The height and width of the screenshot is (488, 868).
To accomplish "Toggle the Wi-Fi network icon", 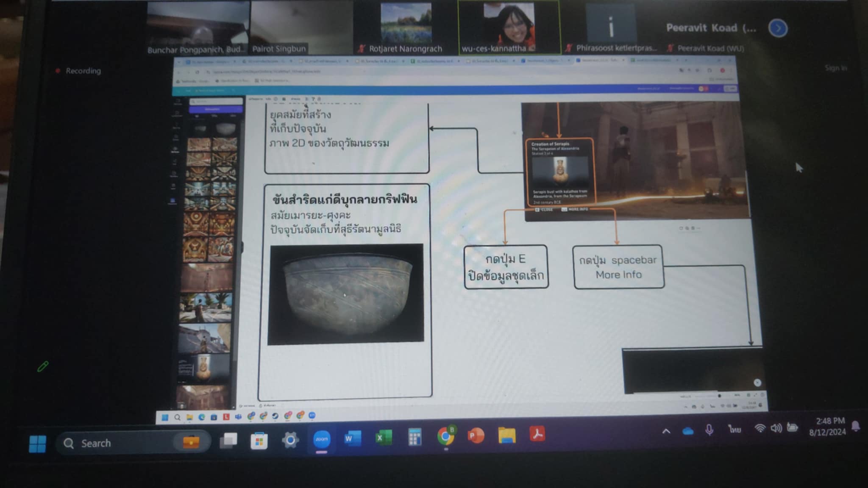I will click(759, 428).
